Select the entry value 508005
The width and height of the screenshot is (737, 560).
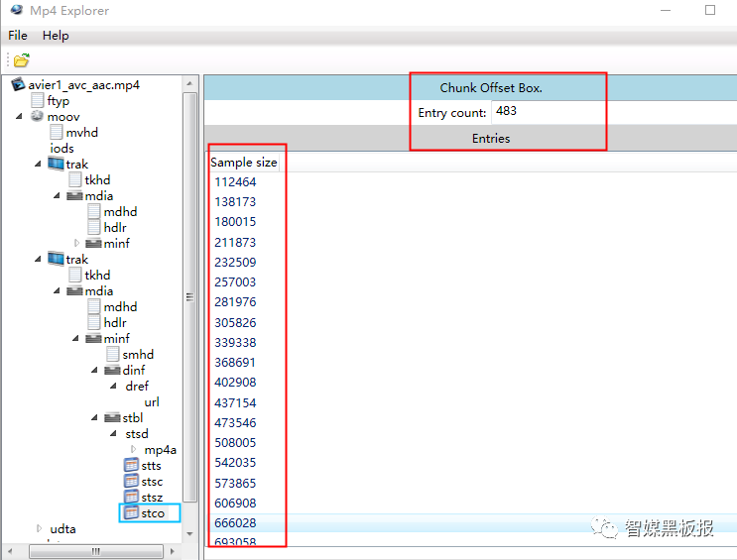tap(235, 443)
